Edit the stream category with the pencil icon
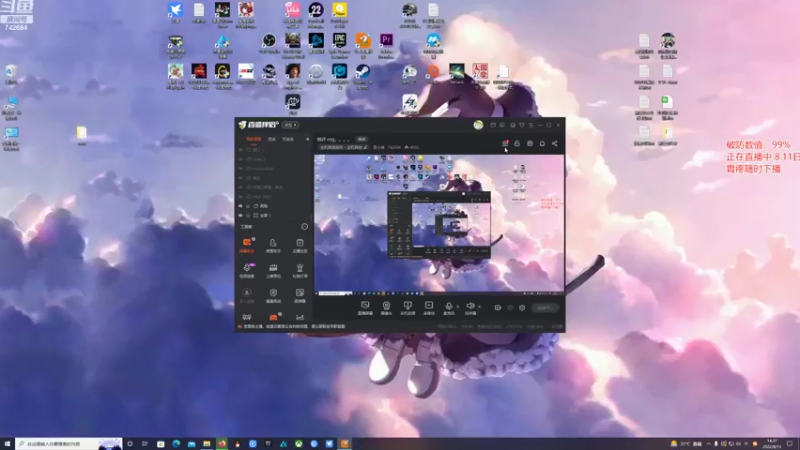This screenshot has width=800, height=450. point(365,147)
